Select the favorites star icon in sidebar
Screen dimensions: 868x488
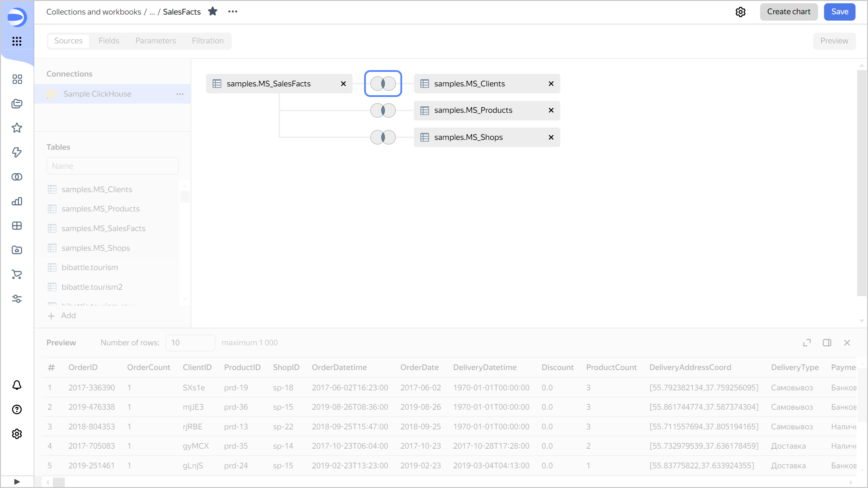click(16, 127)
